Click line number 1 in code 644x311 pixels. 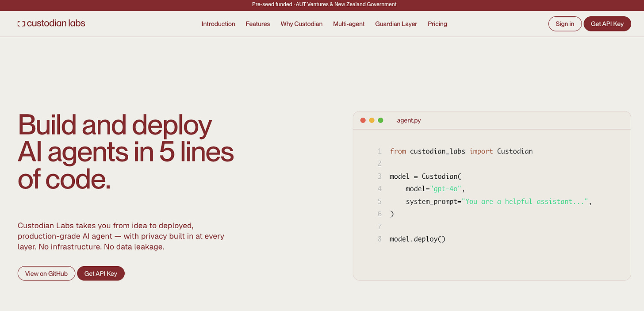click(x=379, y=151)
